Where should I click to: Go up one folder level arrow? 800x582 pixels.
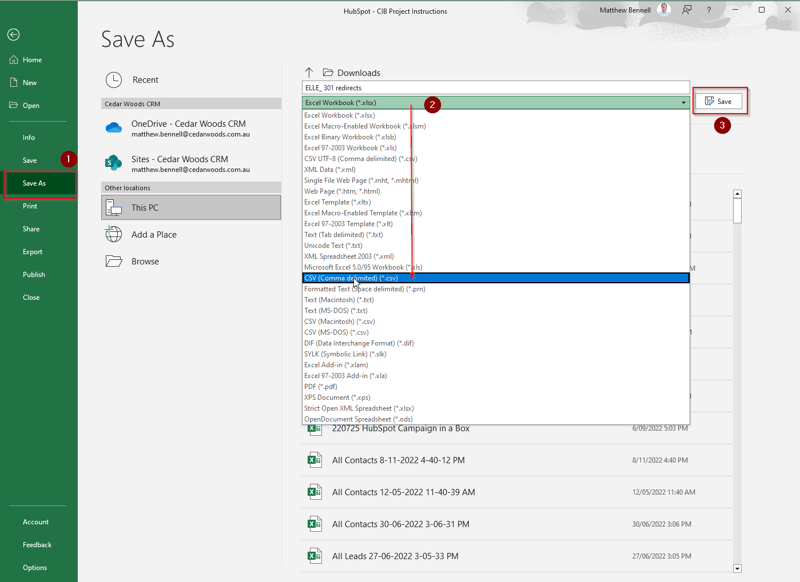[x=309, y=72]
